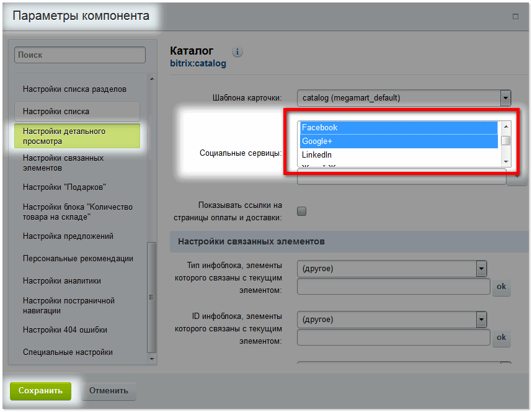Open Тип инфоблока dropdown
This screenshot has width=532, height=412.
pyautogui.click(x=392, y=269)
